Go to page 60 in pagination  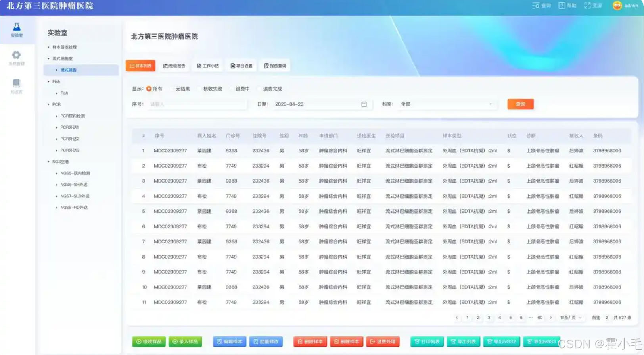tap(540, 318)
